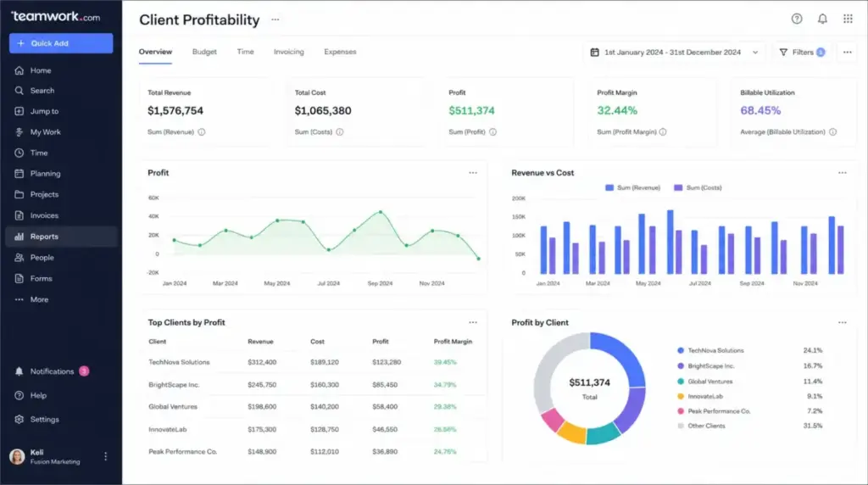This screenshot has height=485, width=868.
Task: Click the help circle icon in top bar
Action: tap(797, 19)
